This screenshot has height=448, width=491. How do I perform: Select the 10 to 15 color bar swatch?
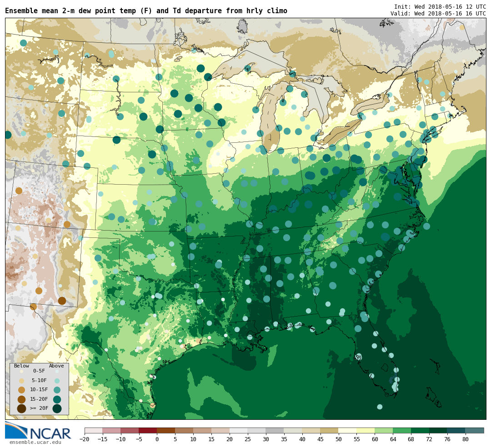click(203, 430)
